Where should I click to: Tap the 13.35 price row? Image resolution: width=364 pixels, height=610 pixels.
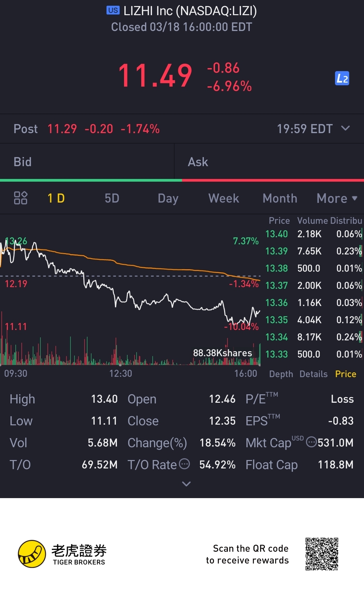tap(313, 320)
